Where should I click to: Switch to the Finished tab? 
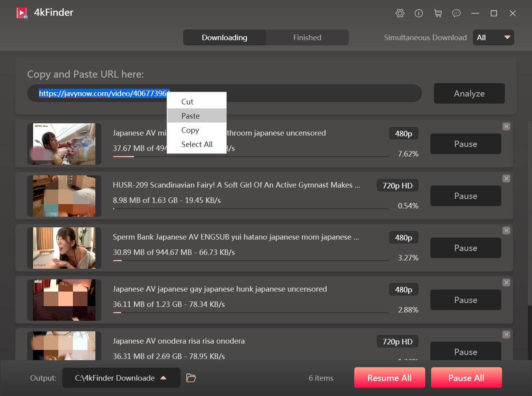[307, 37]
